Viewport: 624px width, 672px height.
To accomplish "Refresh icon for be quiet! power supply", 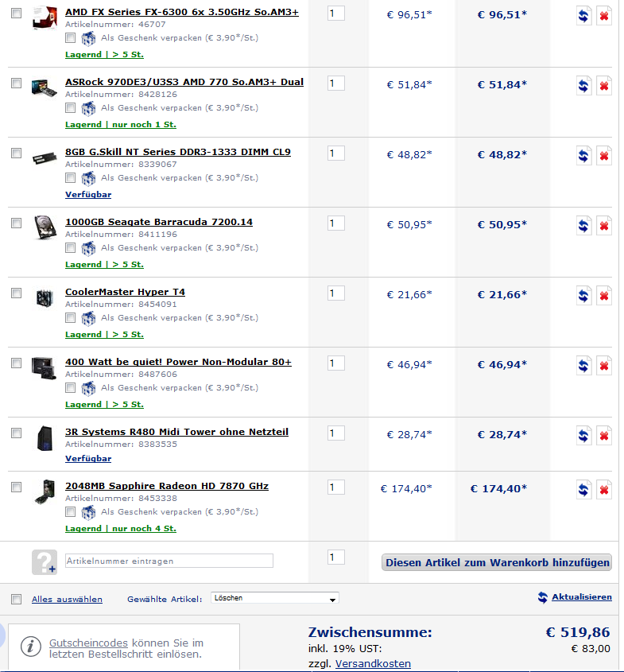I will (583, 365).
